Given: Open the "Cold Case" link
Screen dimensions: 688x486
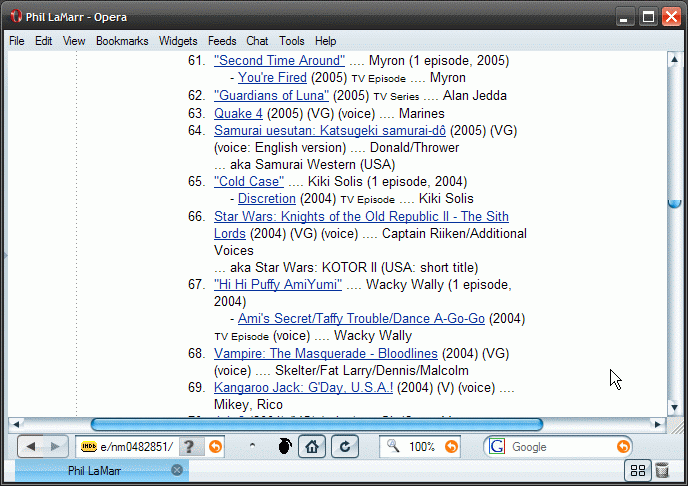Looking at the screenshot, I should pos(249,181).
